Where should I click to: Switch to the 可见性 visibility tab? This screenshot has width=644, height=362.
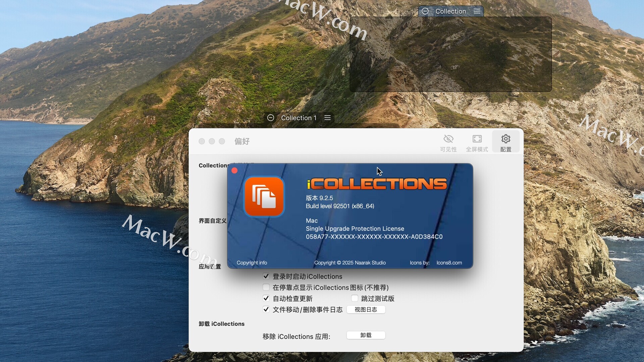[448, 143]
